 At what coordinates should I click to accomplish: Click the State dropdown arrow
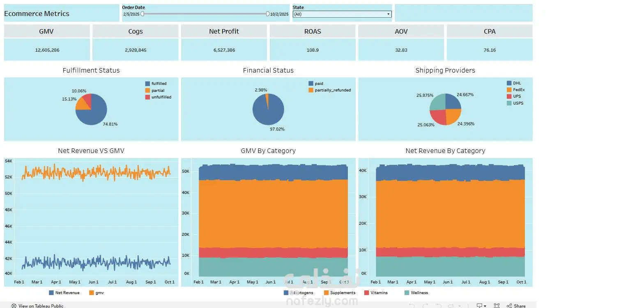tap(388, 14)
